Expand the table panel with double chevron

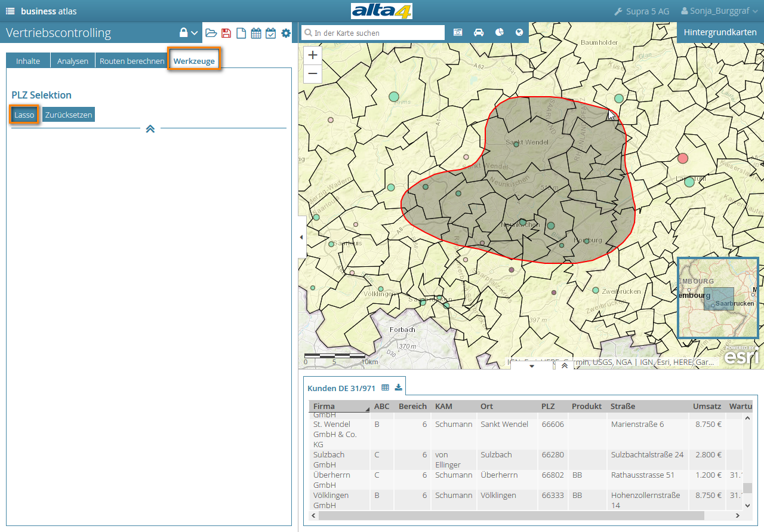click(x=565, y=365)
